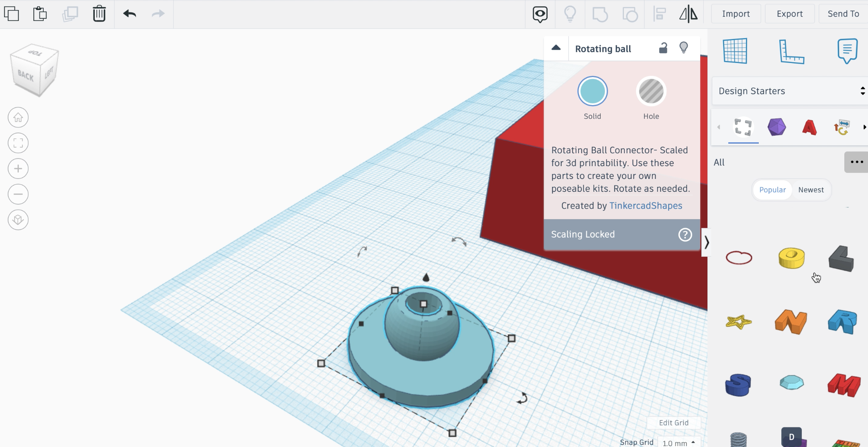Click the Copy icon in the toolbar
The image size is (868, 447).
click(12, 14)
